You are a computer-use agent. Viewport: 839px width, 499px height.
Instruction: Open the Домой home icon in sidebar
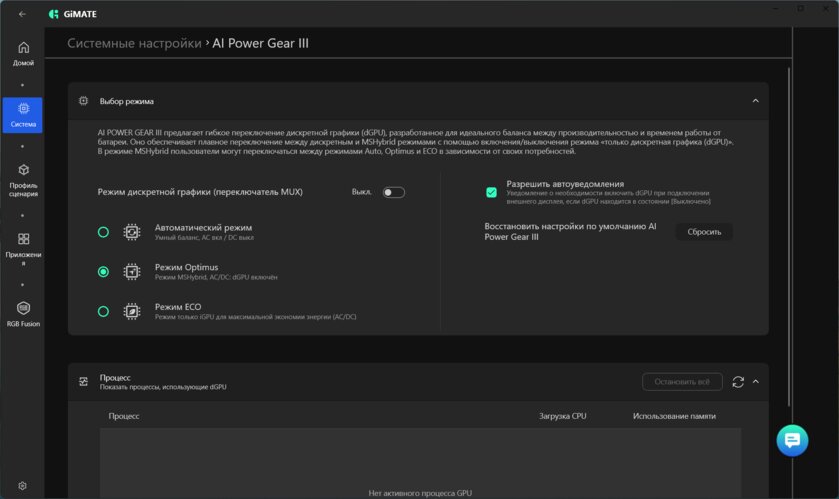click(x=23, y=48)
